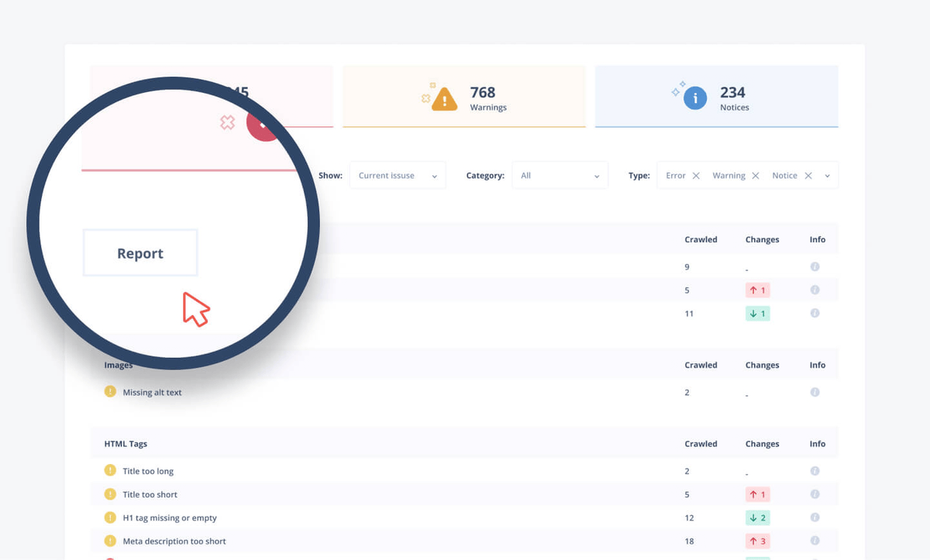Click the blue notices info icon
Image resolution: width=930 pixels, height=560 pixels.
coord(695,98)
